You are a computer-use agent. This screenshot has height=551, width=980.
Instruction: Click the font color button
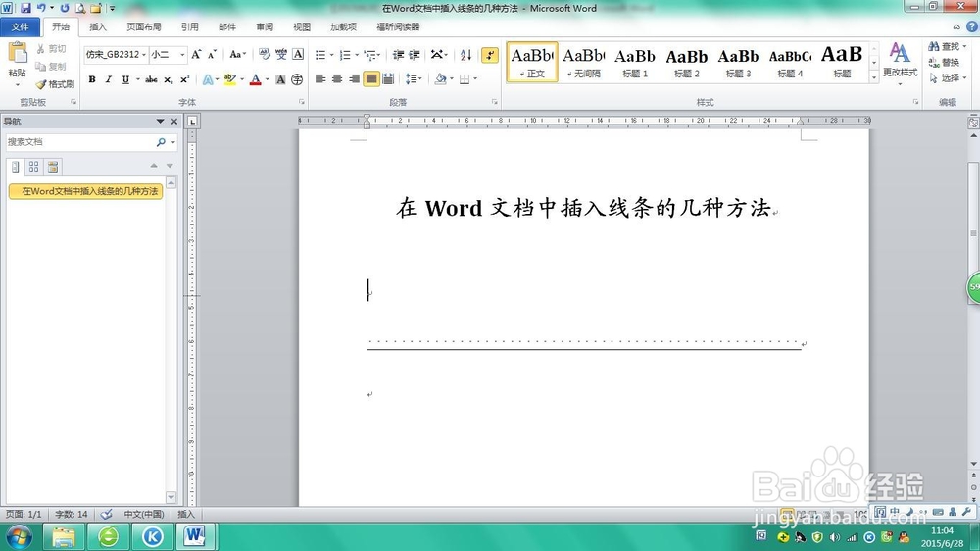pos(255,79)
